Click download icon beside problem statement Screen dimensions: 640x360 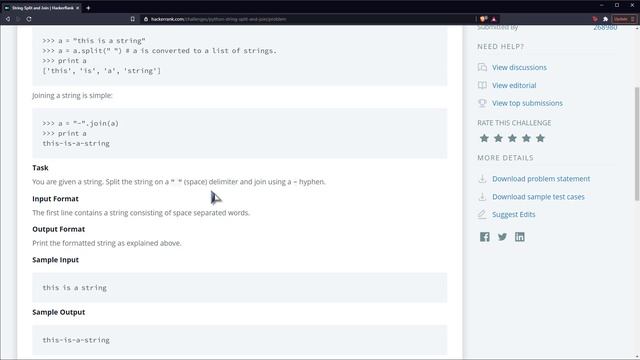coord(482,179)
